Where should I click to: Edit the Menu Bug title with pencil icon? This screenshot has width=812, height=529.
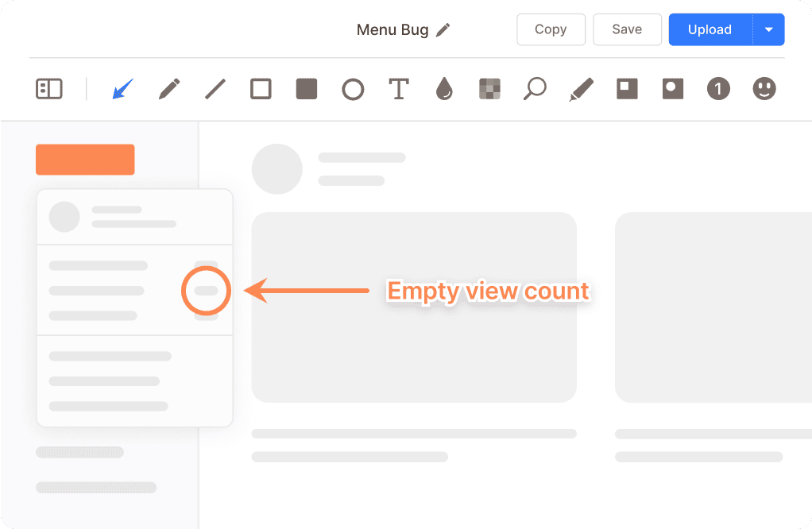(x=443, y=30)
